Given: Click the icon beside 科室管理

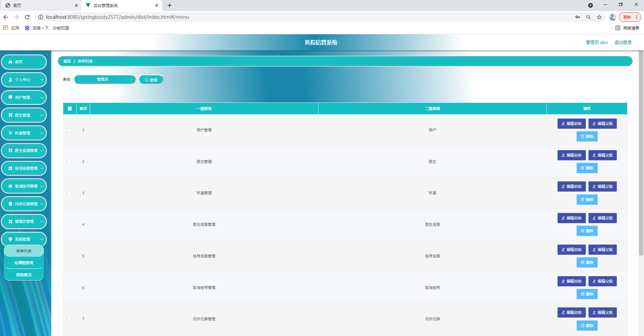Looking at the screenshot, I should pos(10,133).
